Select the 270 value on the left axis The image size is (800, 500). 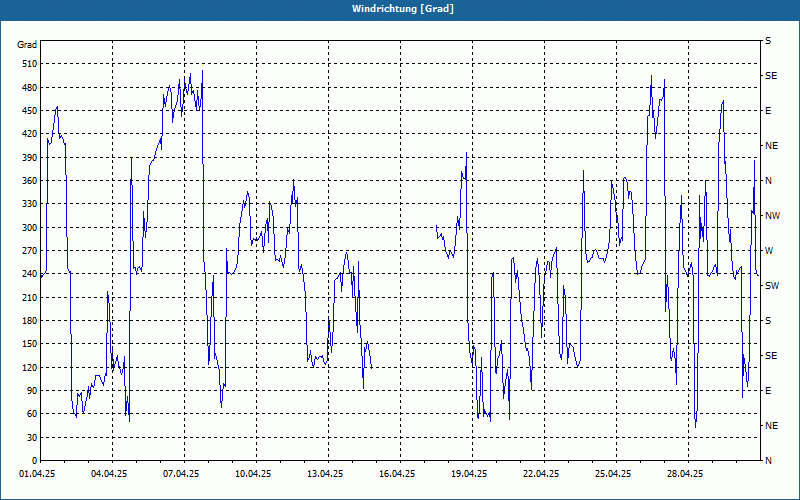30,251
